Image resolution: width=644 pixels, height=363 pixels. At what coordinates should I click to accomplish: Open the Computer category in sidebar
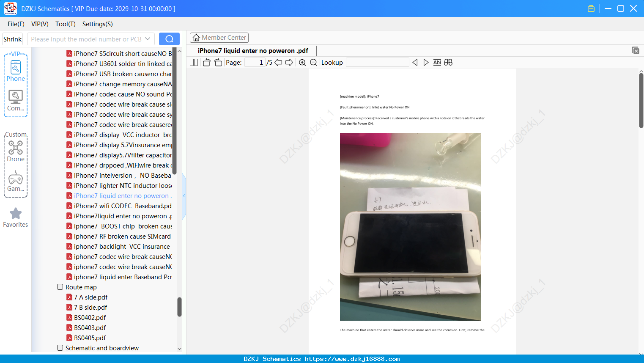click(16, 101)
